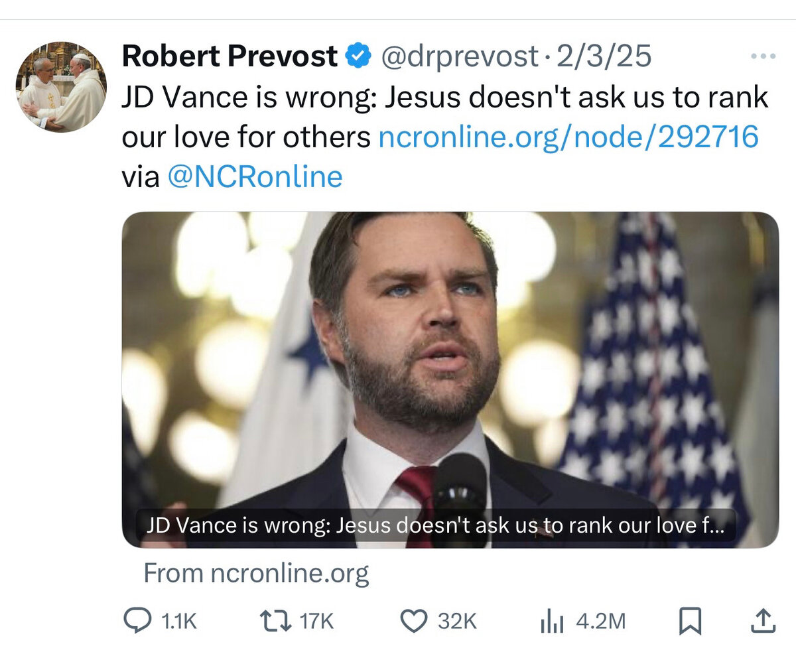
Task: Click the 32K likes count
Action: [x=457, y=622]
